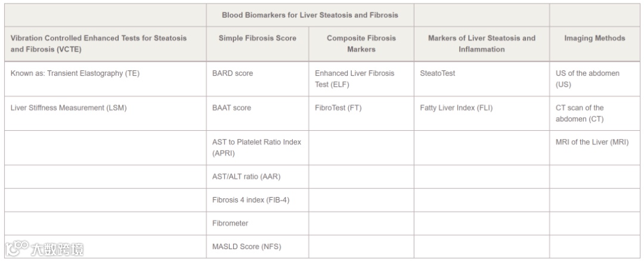Click the watermark logo icon at bottom left
644x261 pixels.
point(17,247)
